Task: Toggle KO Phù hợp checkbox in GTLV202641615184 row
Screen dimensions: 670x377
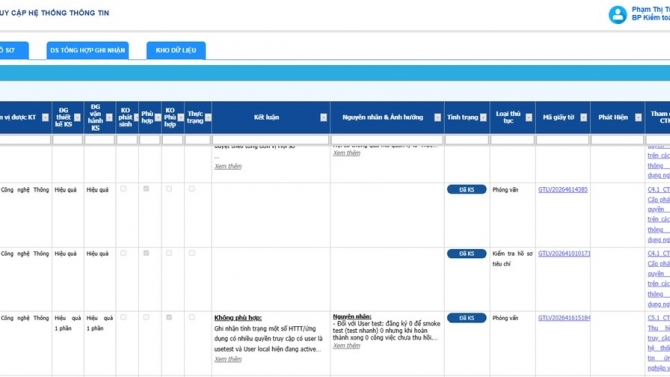Action: (169, 317)
